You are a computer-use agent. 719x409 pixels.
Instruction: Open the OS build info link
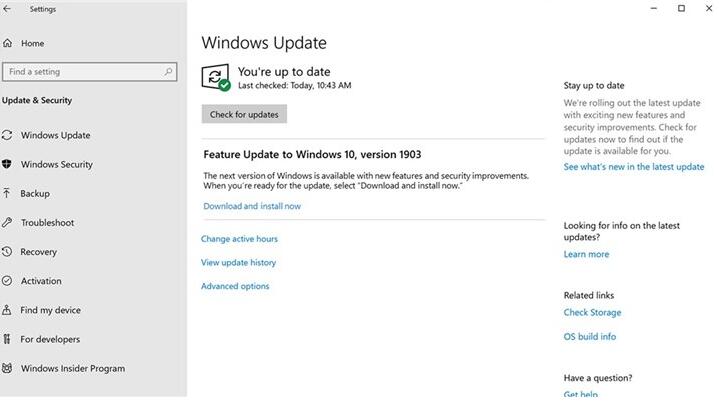590,337
